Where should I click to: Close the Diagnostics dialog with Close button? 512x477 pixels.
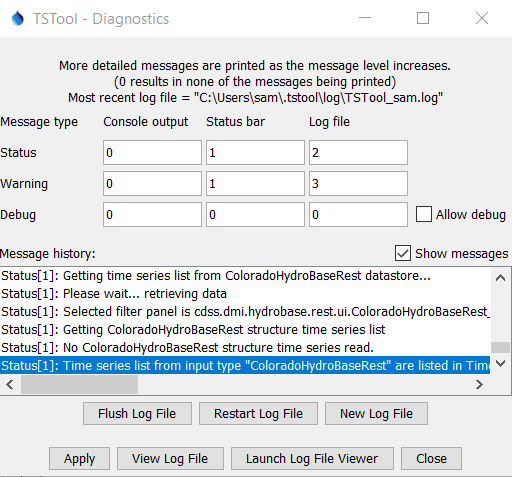(x=431, y=459)
